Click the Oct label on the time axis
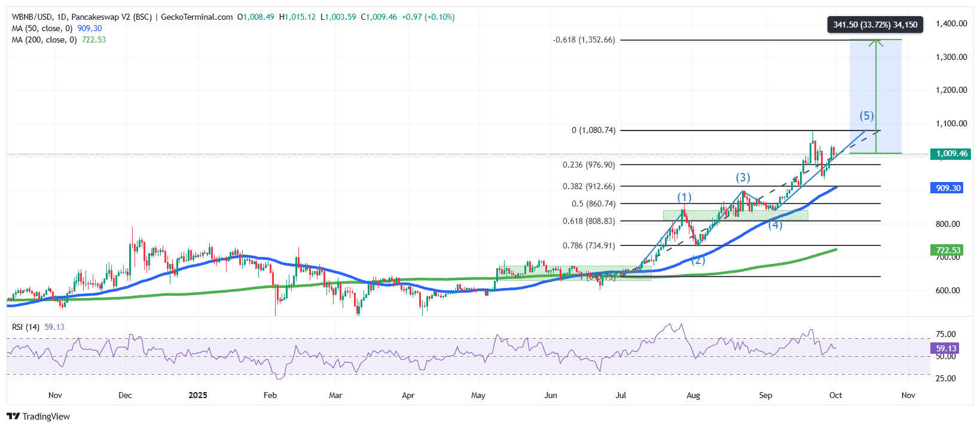Image resolution: width=980 pixels, height=428 pixels. point(835,395)
